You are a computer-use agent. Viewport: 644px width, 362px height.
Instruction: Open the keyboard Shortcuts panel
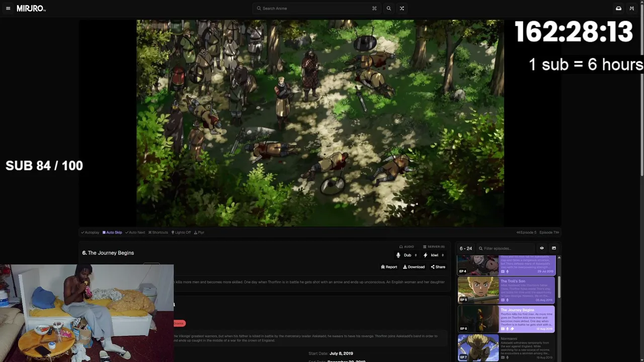(x=158, y=232)
